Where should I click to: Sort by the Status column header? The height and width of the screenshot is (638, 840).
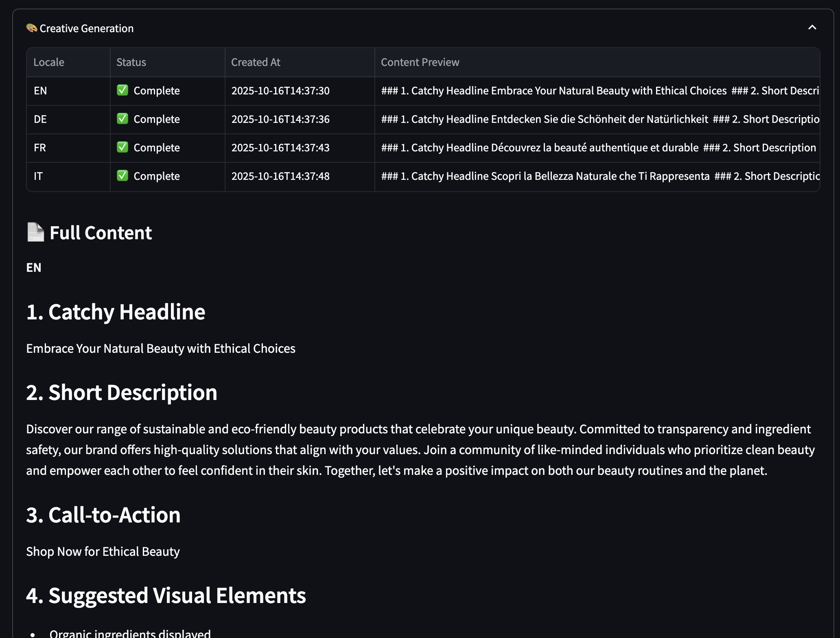coord(131,62)
